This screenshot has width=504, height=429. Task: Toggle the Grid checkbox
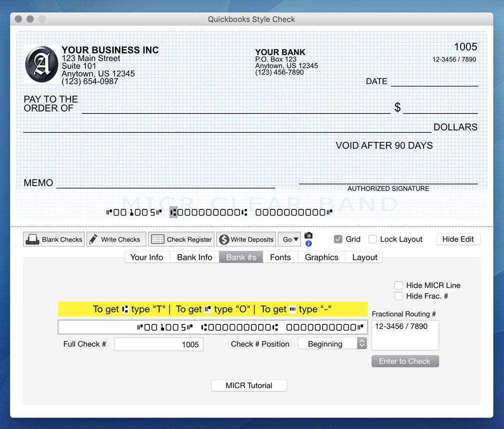point(338,239)
